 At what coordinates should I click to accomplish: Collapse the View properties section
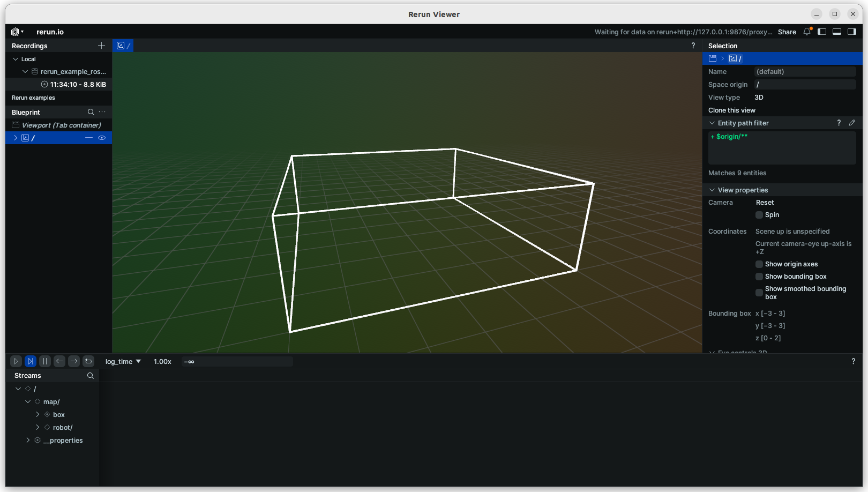click(x=712, y=190)
